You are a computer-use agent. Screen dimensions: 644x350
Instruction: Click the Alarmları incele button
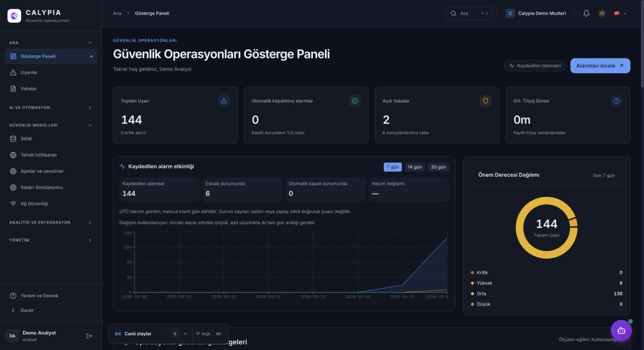point(600,66)
